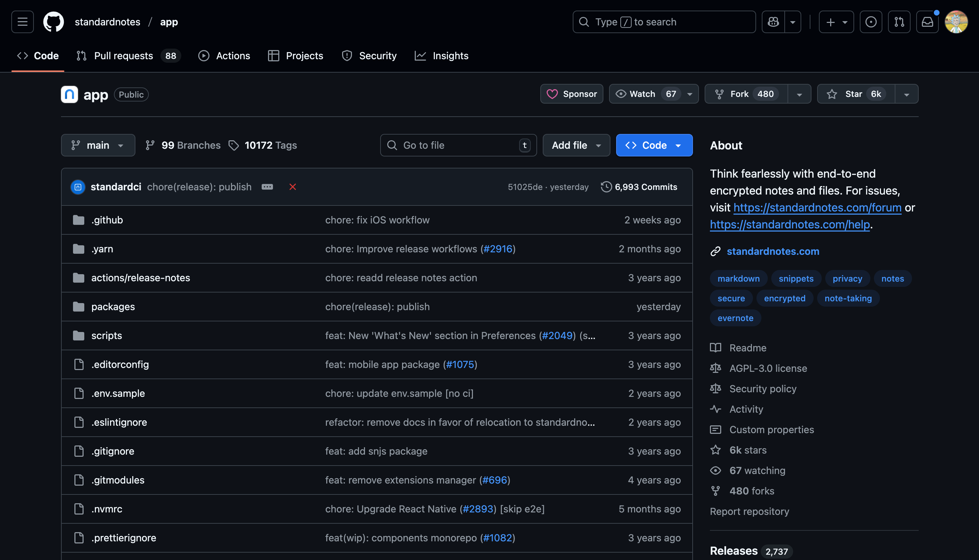979x560 pixels.
Task: Open Copilot chat icon
Action: point(773,22)
